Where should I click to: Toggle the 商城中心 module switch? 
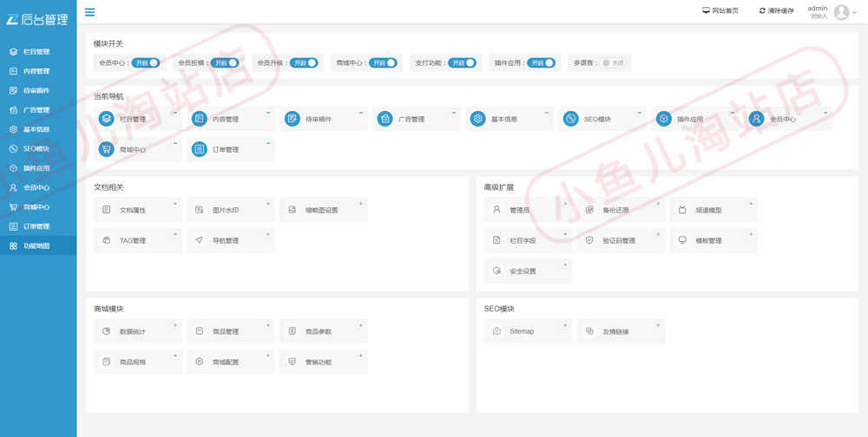(x=383, y=62)
